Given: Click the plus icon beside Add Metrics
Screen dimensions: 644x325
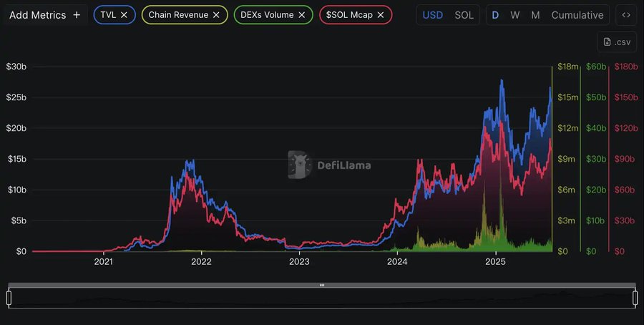Looking at the screenshot, I should pyautogui.click(x=77, y=15).
